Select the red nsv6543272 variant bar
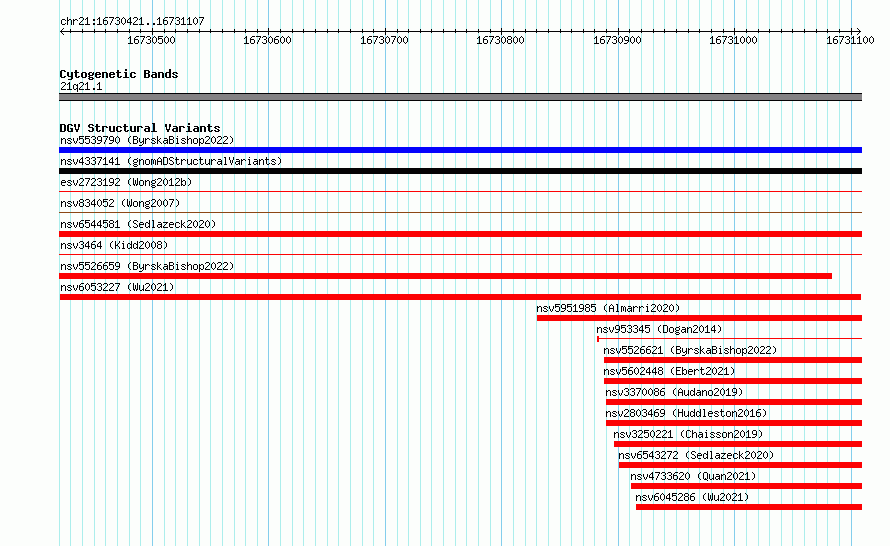Image resolution: width=890 pixels, height=546 pixels. 740,465
